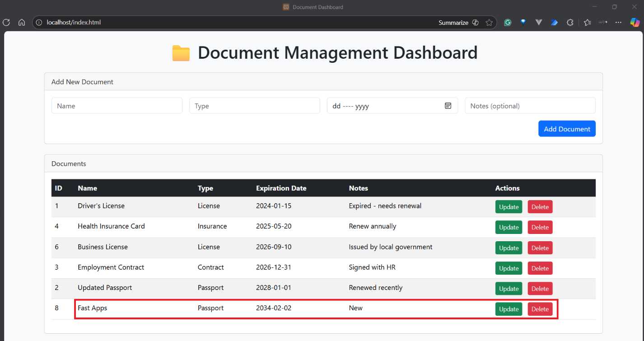Open the browser settings ellipsis menu
The width and height of the screenshot is (644, 341).
point(619,23)
